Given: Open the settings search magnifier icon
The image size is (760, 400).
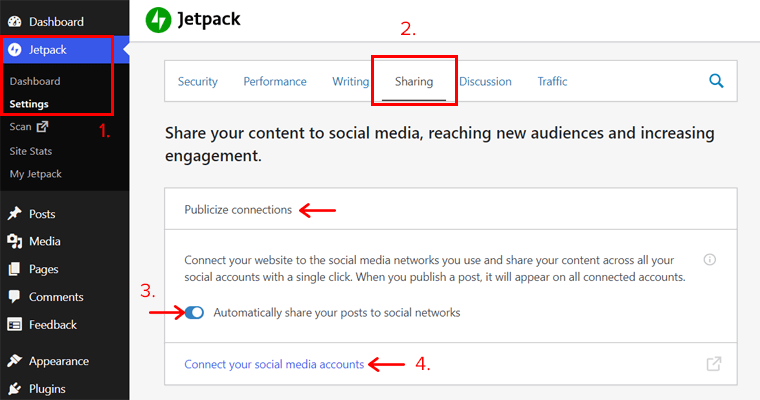Looking at the screenshot, I should [x=716, y=81].
